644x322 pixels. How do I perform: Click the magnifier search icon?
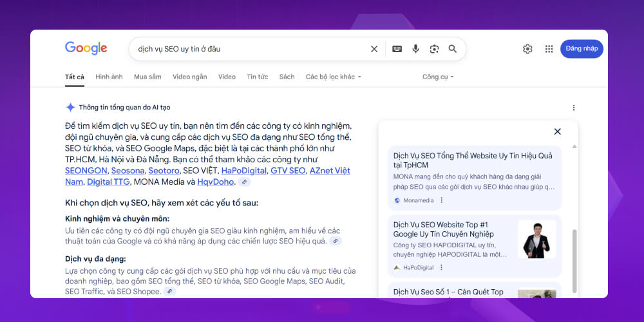[x=453, y=49]
